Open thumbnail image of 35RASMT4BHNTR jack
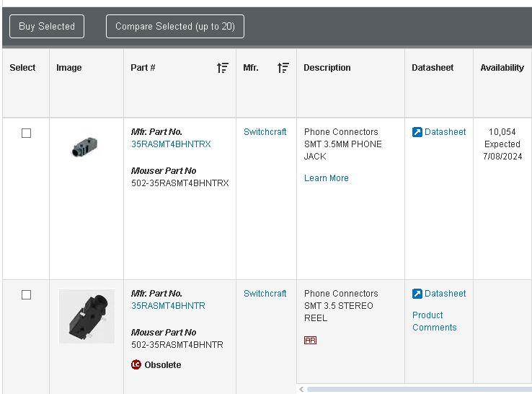Viewport: 532px width, 394px height. point(87,316)
